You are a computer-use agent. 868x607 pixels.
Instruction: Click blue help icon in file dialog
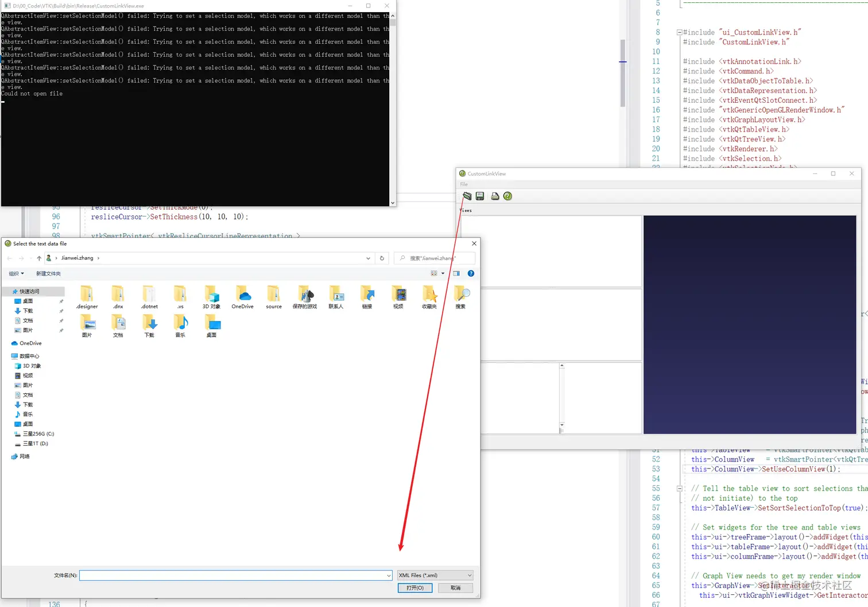click(x=471, y=273)
